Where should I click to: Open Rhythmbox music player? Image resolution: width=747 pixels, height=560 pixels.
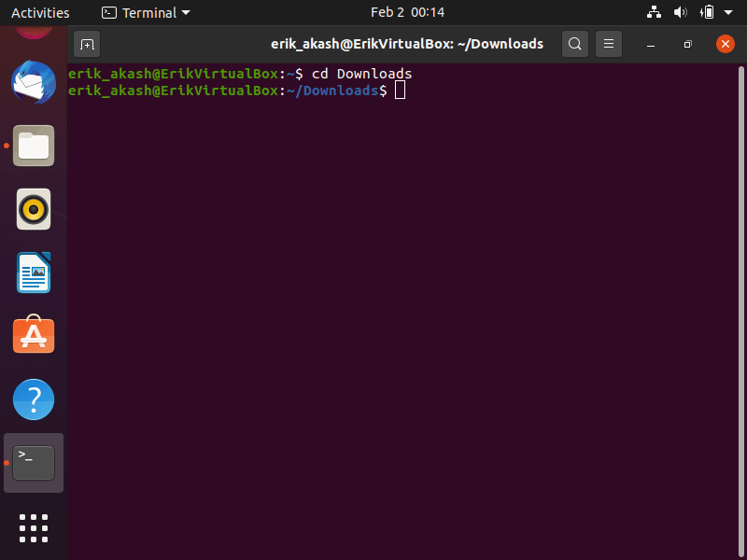[x=34, y=209]
